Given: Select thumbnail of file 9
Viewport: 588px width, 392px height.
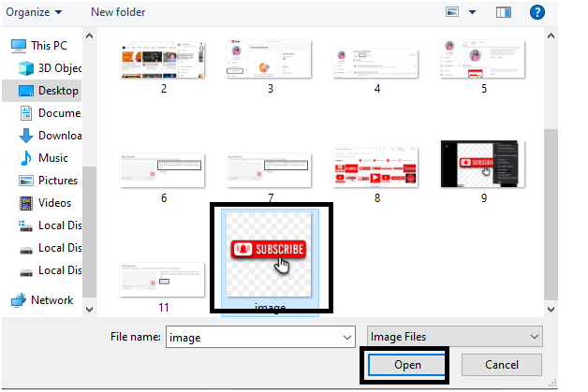Looking at the screenshot, I should [482, 164].
